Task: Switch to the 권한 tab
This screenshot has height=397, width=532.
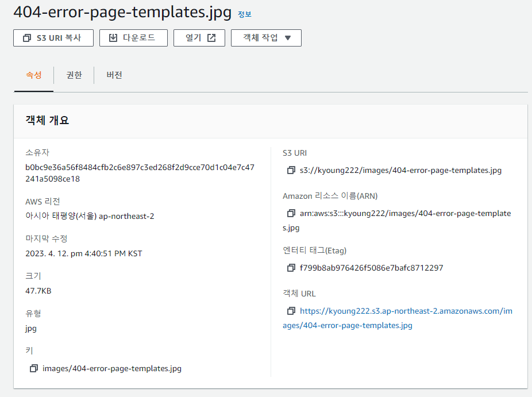Action: click(74, 75)
